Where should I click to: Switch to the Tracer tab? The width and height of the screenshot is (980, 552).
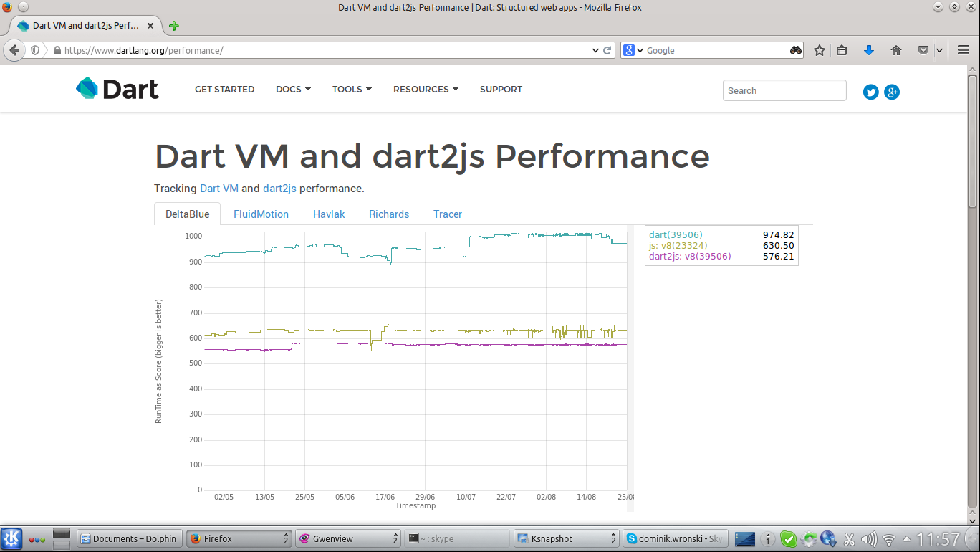[x=448, y=214]
